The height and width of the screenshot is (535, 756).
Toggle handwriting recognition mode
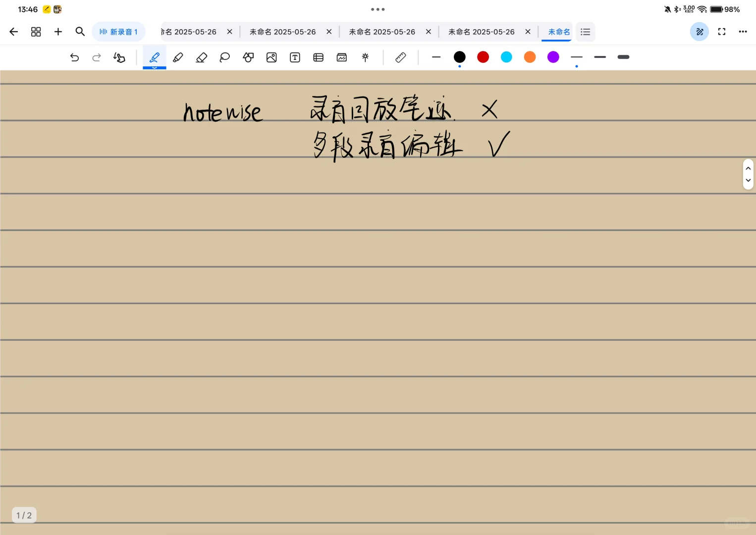(700, 31)
